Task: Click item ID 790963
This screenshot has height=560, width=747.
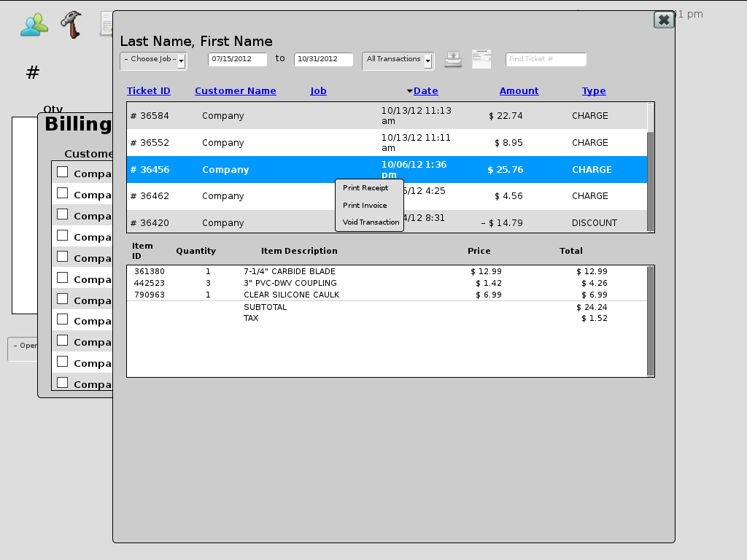Action: pyautogui.click(x=149, y=295)
